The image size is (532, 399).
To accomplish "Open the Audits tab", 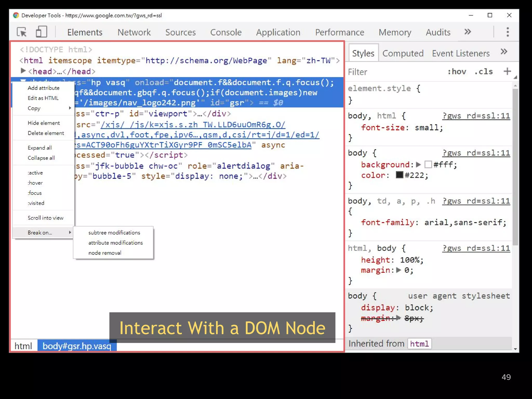I will 438,32.
